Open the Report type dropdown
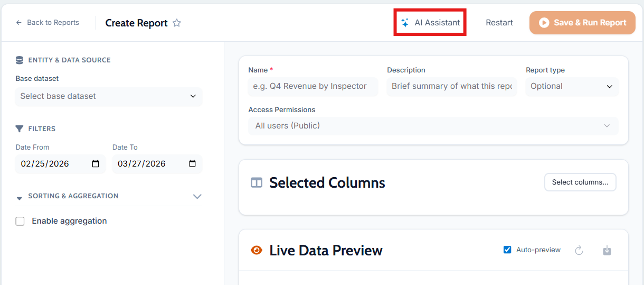This screenshot has width=644, height=285. click(572, 86)
